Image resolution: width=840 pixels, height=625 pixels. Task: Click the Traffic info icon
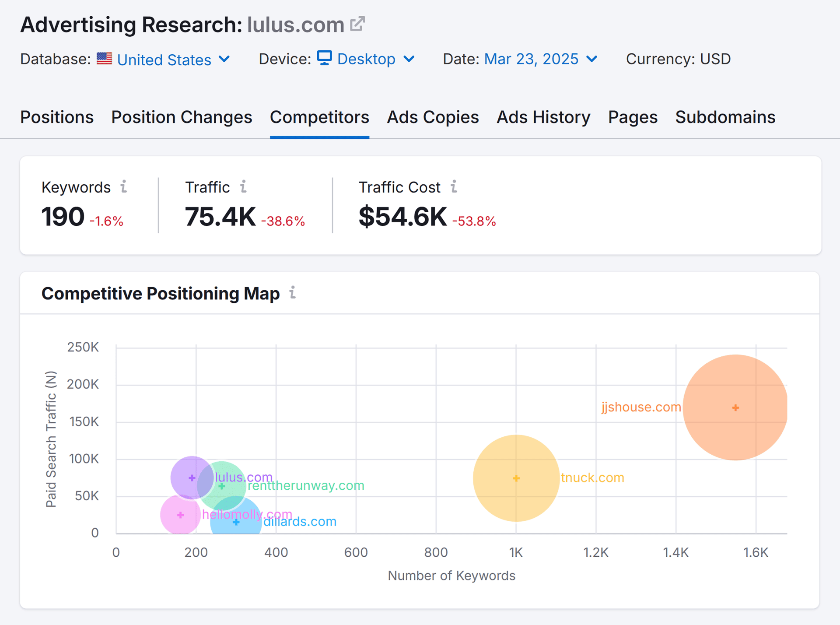244,187
